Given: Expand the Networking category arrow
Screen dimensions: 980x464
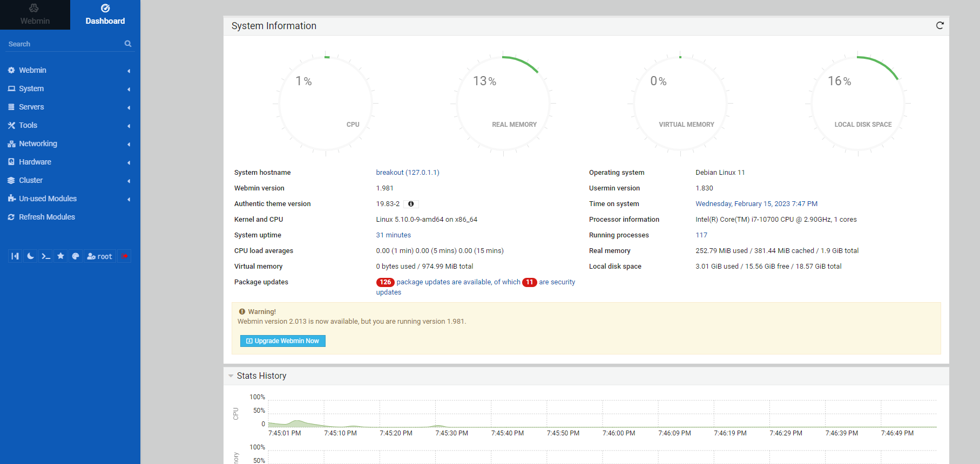Looking at the screenshot, I should [x=129, y=144].
